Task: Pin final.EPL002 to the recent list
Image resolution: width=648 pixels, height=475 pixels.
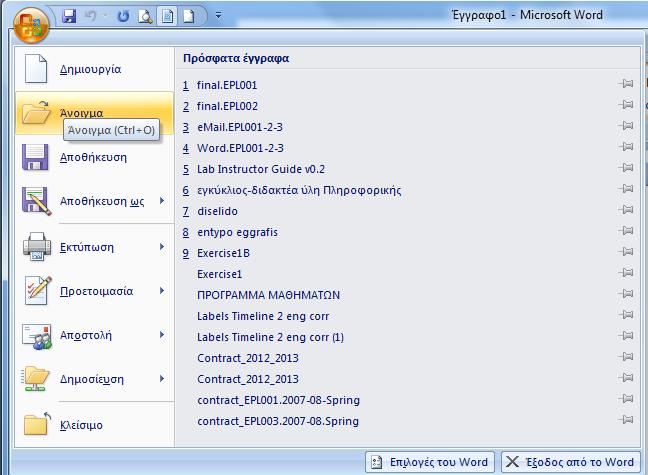Action: click(x=626, y=105)
